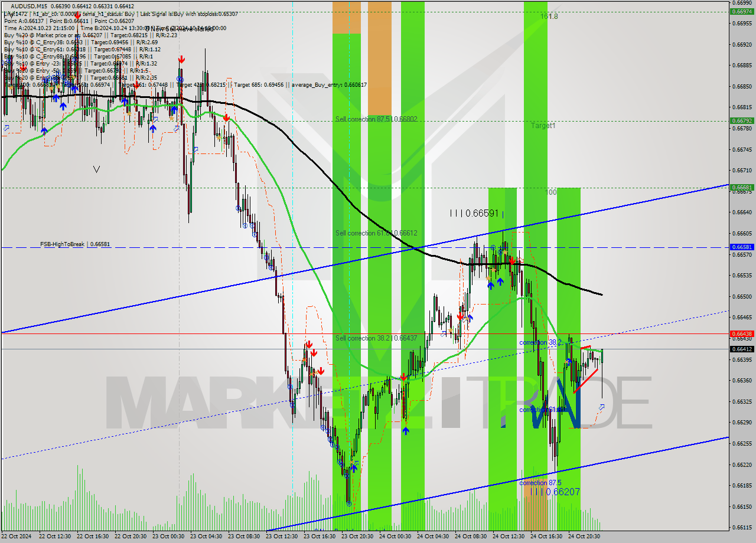Click the '161.8' Fibonacci label
Screen dimensions: 756x543
549,17
